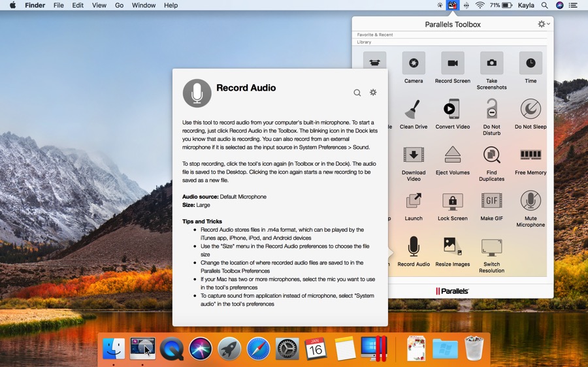
Task: Click the Record Audio popup title
Action: 246,88
